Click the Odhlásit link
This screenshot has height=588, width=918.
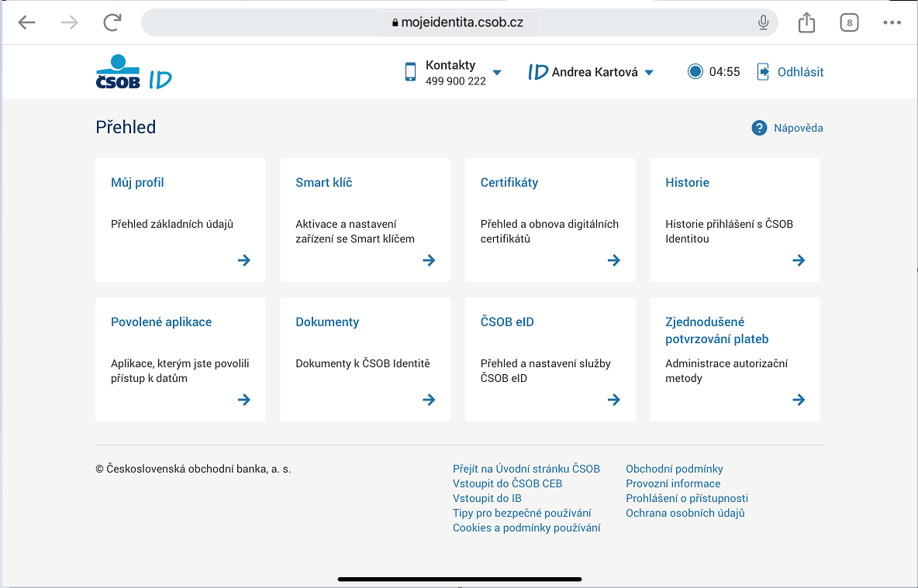tap(800, 72)
